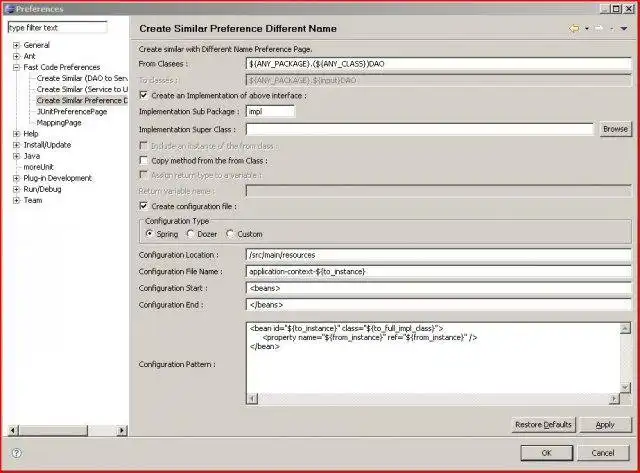The image size is (640, 473).
Task: Expand the Plug-in Development node
Action: pyautogui.click(x=16, y=178)
